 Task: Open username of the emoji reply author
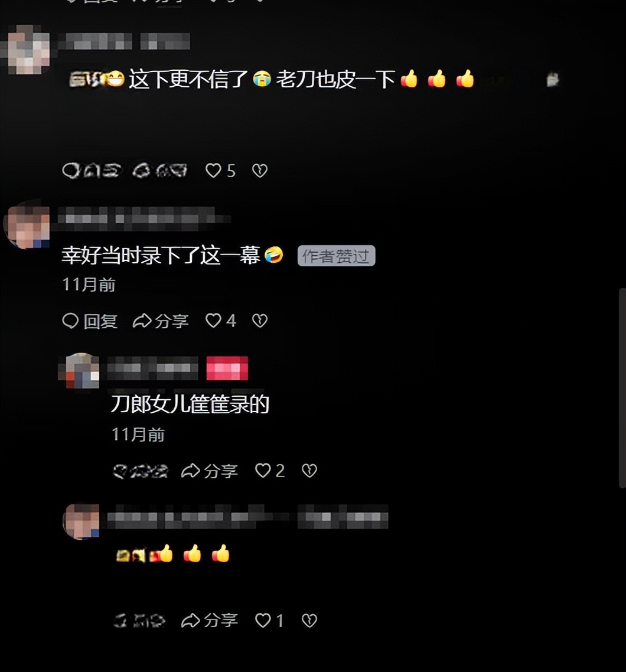[x=247, y=517]
